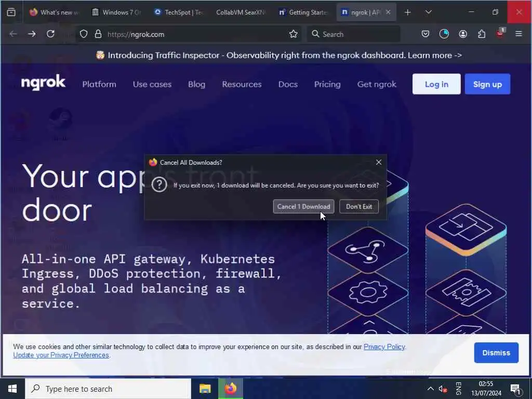Open the uBlock Origin extension icon
Screen dimensions: 532x399
click(x=500, y=33)
